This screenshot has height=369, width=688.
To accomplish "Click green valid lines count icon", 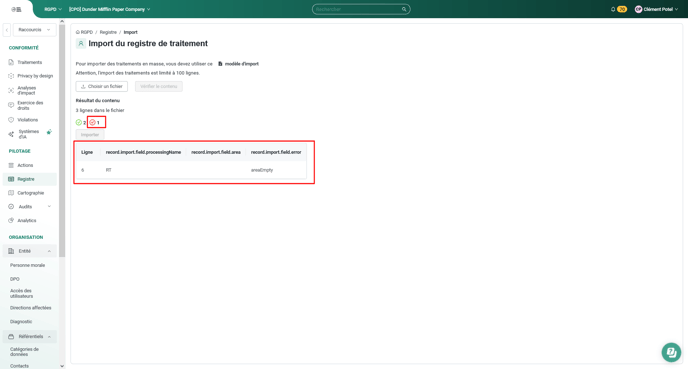I will (x=79, y=122).
